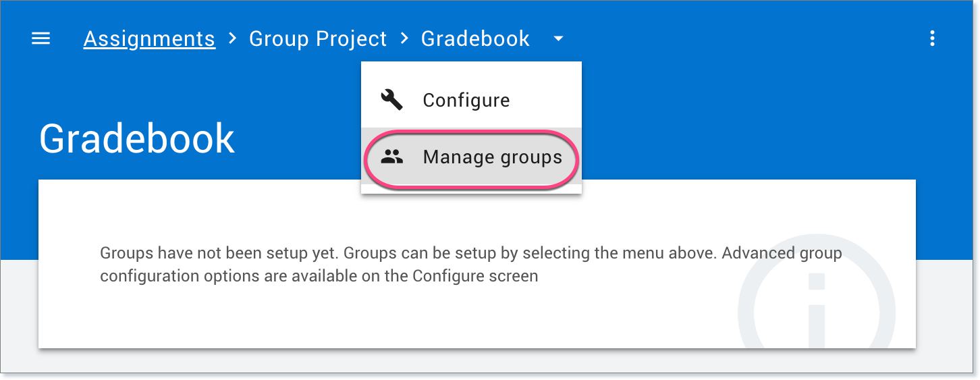980x380 pixels.
Task: Click the white information card's empty area
Action: click(405, 317)
